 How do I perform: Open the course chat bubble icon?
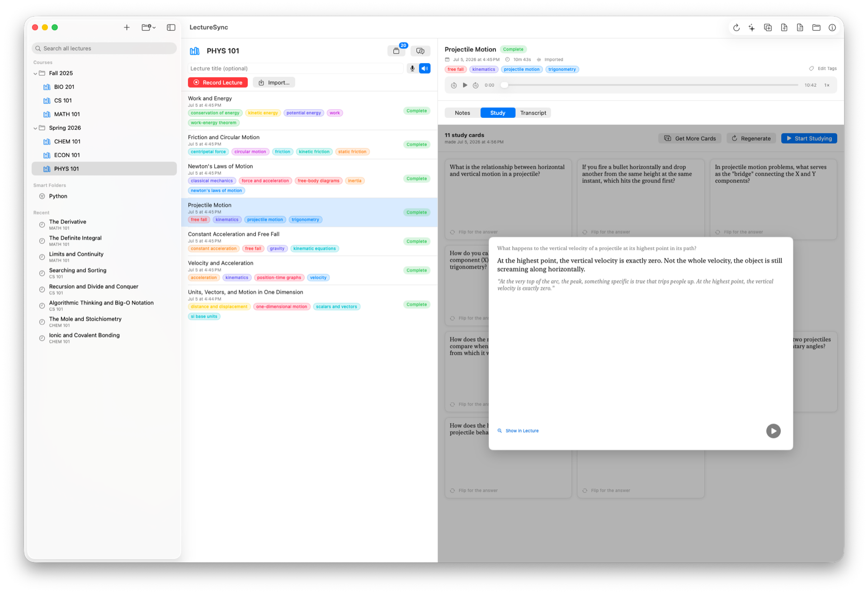tap(420, 51)
